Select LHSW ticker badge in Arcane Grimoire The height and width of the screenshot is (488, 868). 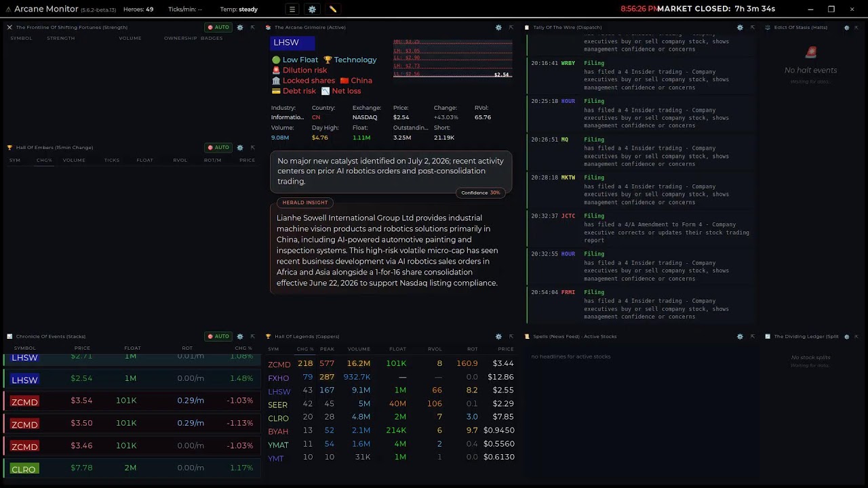(x=292, y=42)
